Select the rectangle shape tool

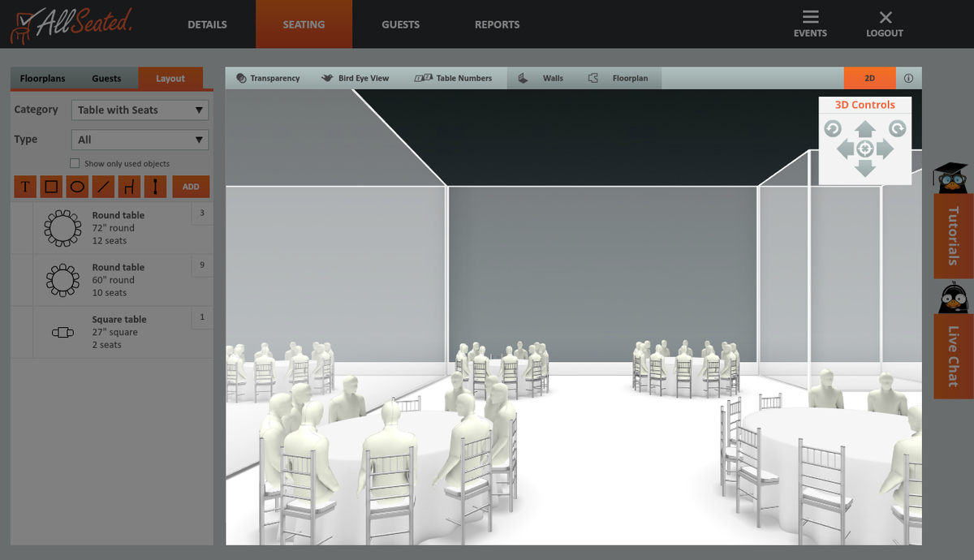coord(51,187)
